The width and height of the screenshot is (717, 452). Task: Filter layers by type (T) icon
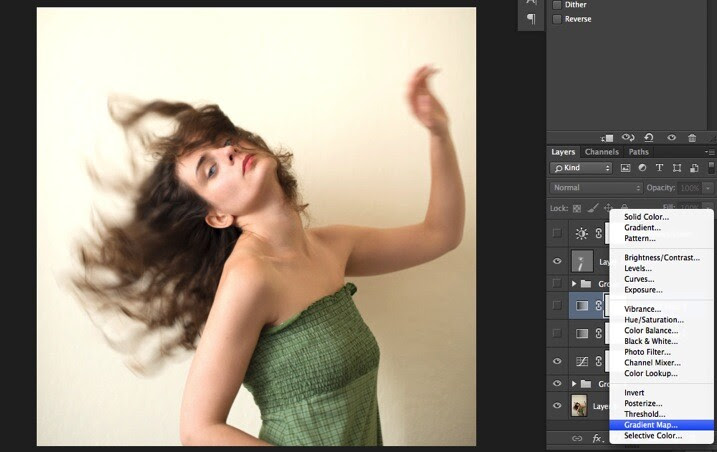[x=659, y=168]
